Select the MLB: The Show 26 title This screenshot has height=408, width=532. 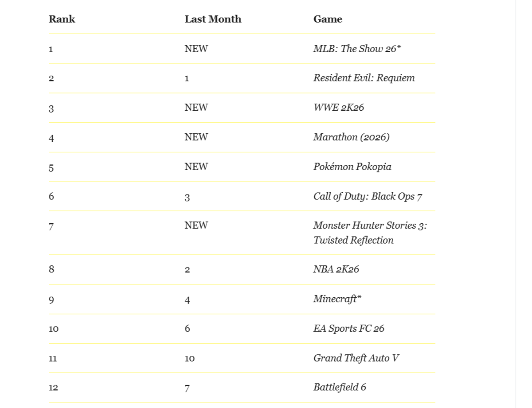356,49
